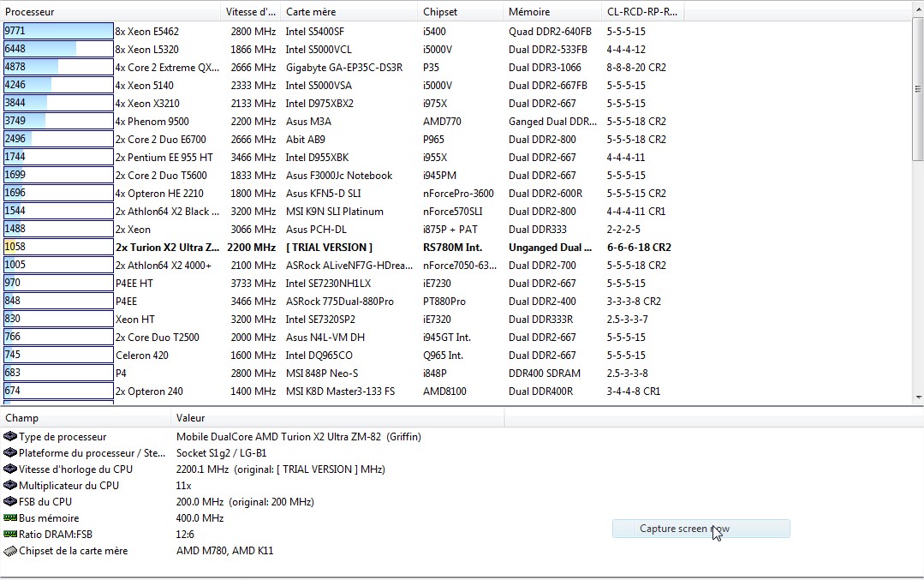Click the RS780M Int. chipset cell
This screenshot has width=924, height=580.
pos(452,247)
